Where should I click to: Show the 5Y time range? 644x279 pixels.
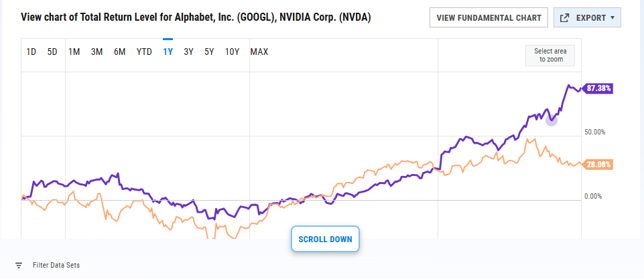click(210, 52)
